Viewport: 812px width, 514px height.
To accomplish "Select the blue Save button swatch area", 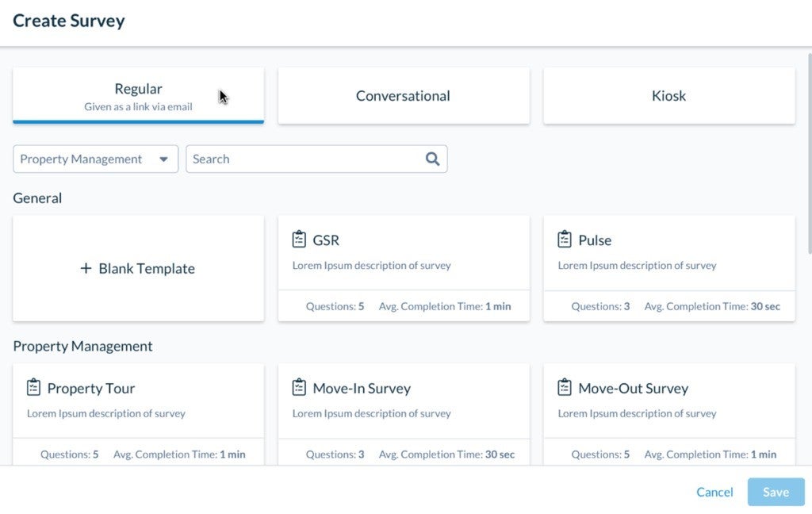I will [776, 492].
